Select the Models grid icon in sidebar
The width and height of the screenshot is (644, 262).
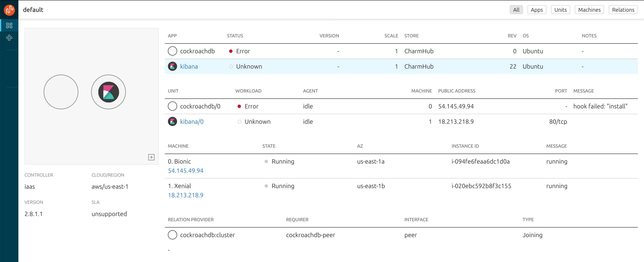[x=9, y=25]
